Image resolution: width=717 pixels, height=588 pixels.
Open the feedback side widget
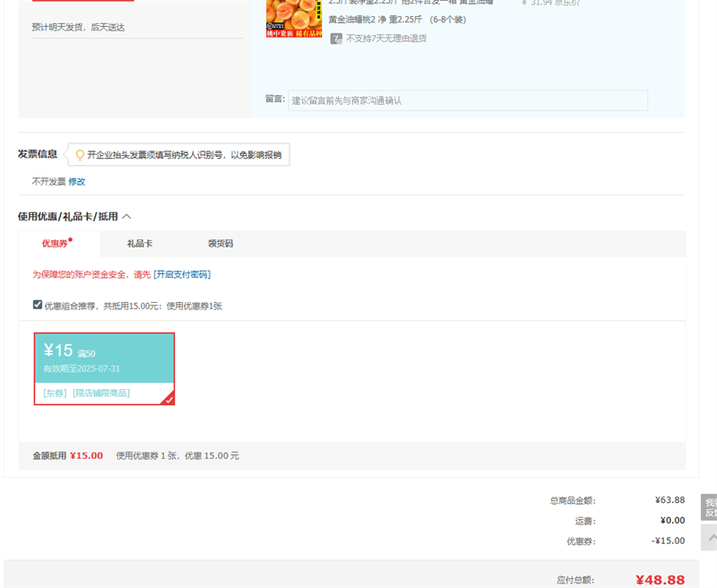tap(710, 507)
